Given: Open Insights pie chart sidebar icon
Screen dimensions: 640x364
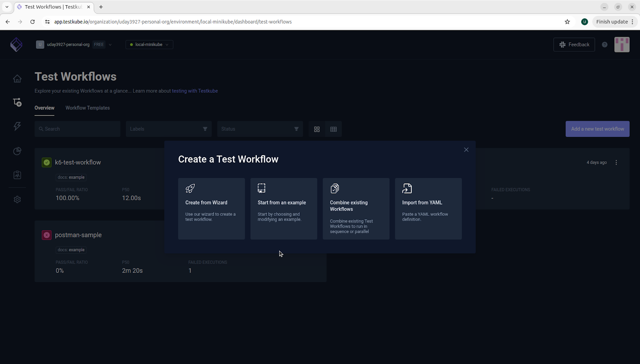Looking at the screenshot, I should pyautogui.click(x=17, y=151).
